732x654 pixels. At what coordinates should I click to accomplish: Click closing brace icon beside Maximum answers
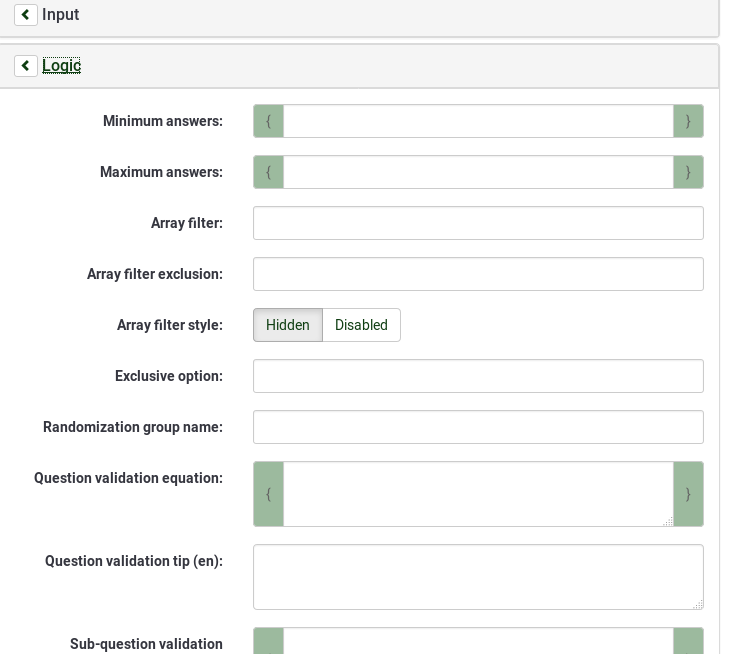(688, 172)
